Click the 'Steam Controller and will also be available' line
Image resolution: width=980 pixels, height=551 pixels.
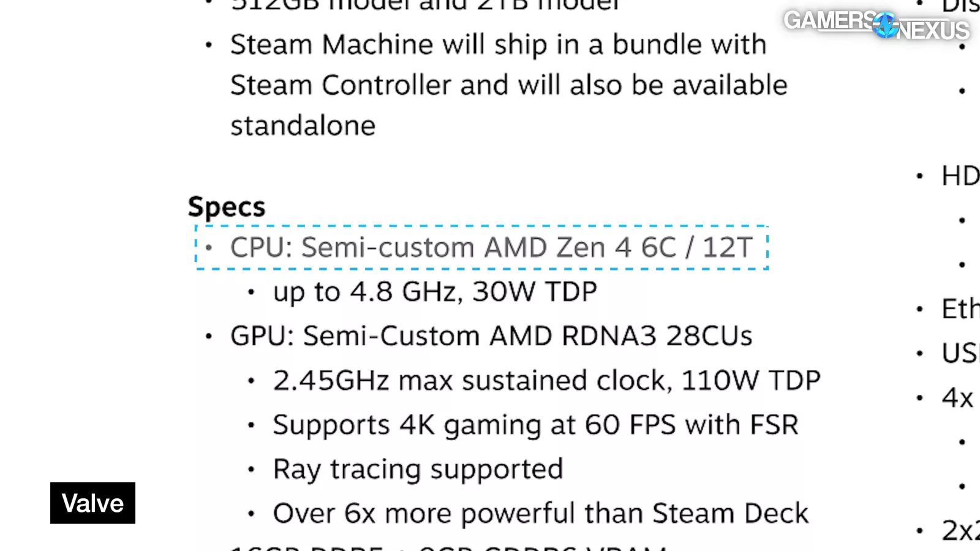point(508,85)
